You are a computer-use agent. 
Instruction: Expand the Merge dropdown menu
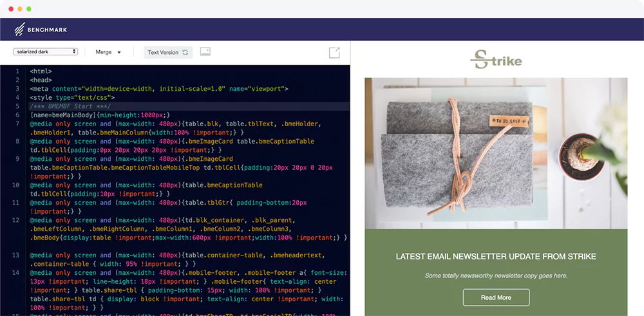108,52
